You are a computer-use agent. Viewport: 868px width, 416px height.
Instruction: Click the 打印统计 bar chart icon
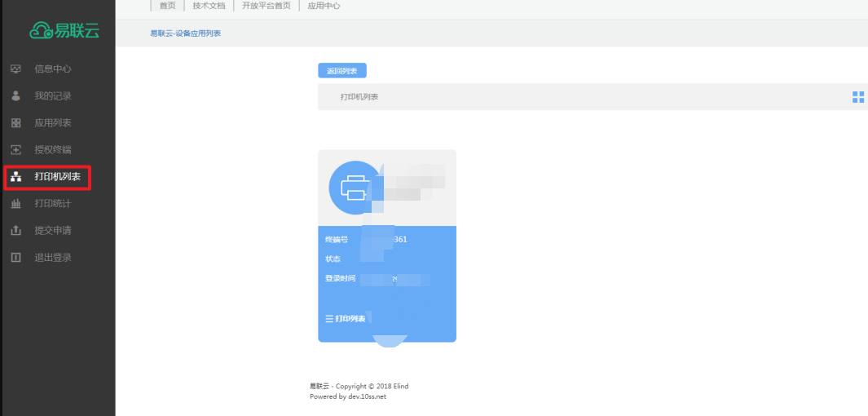click(16, 203)
